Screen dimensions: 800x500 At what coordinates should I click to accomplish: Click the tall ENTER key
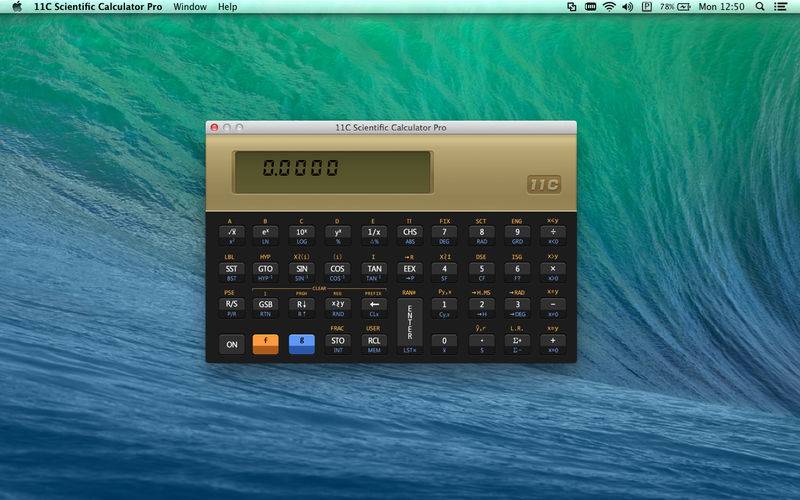pyautogui.click(x=410, y=326)
